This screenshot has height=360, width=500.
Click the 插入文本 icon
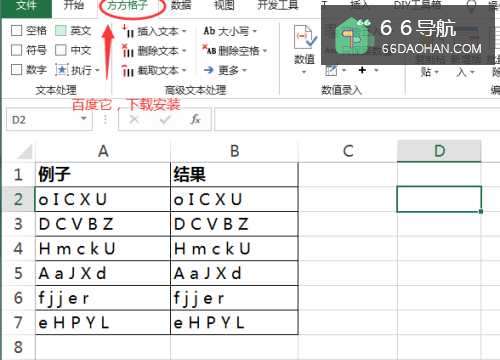click(128, 31)
